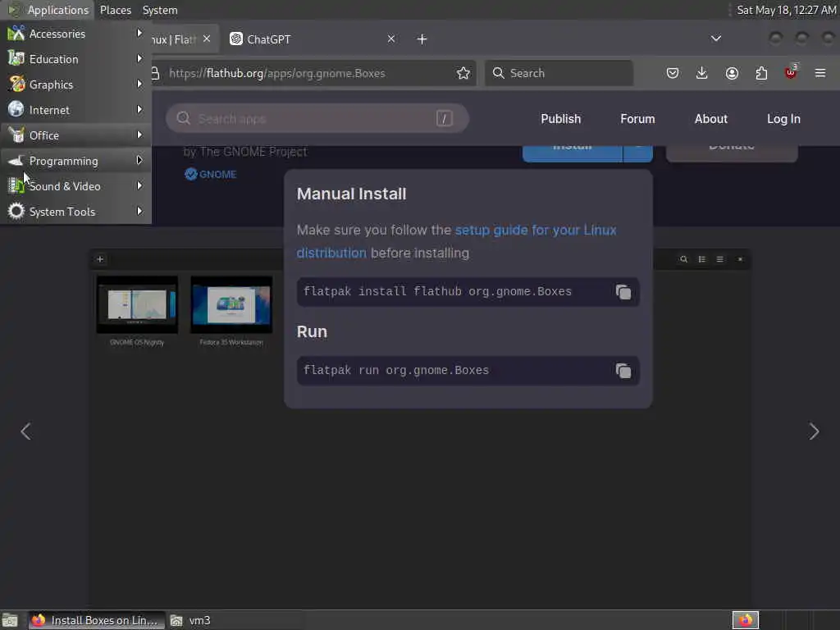Viewport: 840px width, 630px height.
Task: Open the System Tools submenu
Action: tap(75, 212)
